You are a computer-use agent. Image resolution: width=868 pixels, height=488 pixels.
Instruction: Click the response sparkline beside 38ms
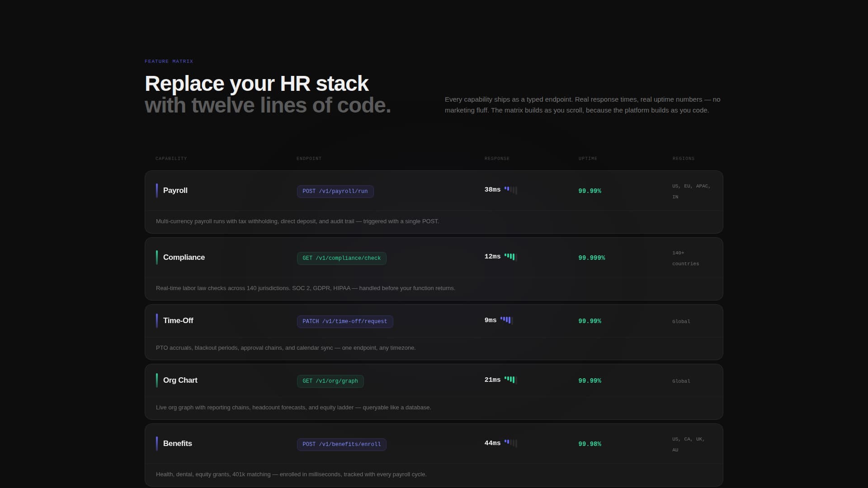tap(511, 190)
